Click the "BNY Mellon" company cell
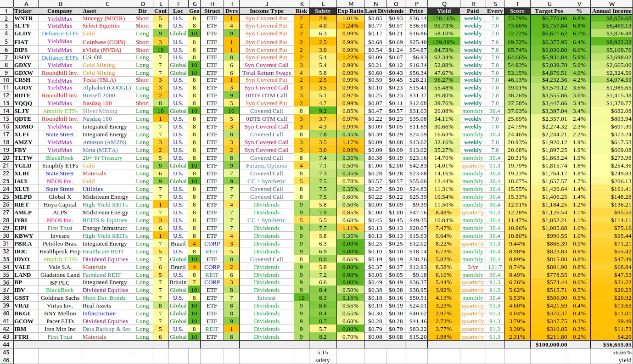633x364 pixels. pos(60,314)
